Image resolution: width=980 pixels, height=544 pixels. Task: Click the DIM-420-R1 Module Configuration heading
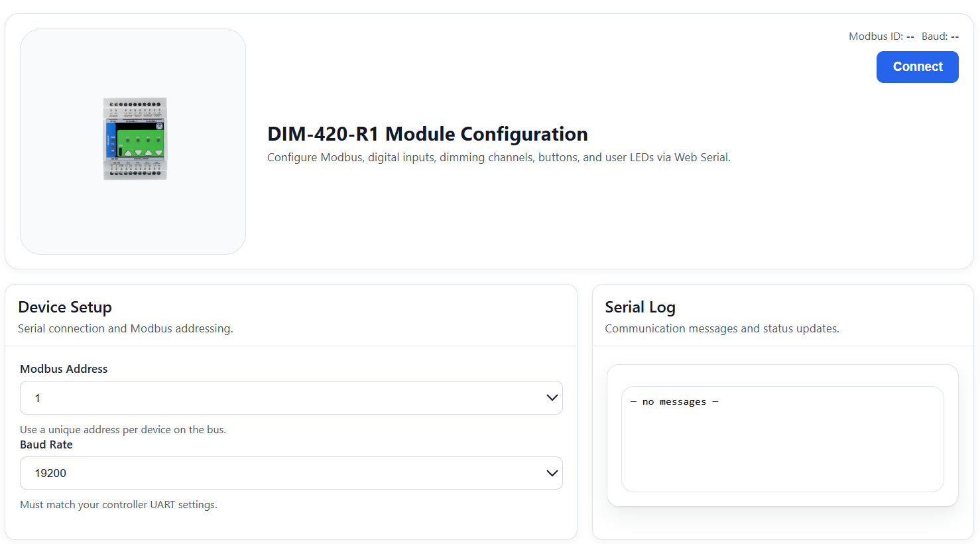427,133
